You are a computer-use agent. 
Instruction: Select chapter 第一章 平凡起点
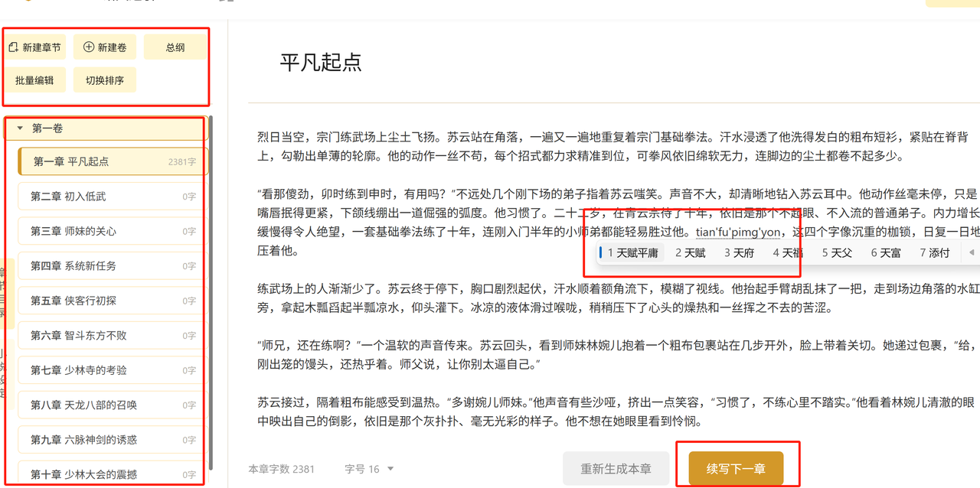point(113,161)
